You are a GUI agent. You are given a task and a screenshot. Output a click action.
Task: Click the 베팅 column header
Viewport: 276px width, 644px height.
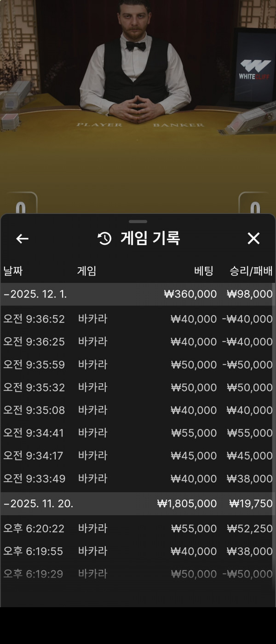204,271
